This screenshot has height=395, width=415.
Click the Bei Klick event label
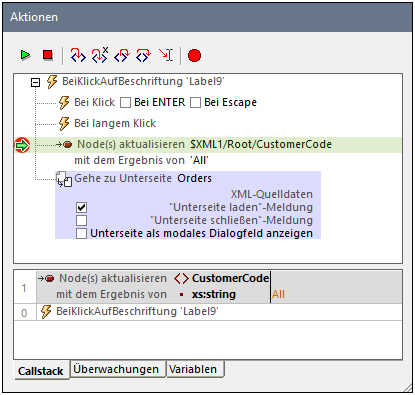95,102
